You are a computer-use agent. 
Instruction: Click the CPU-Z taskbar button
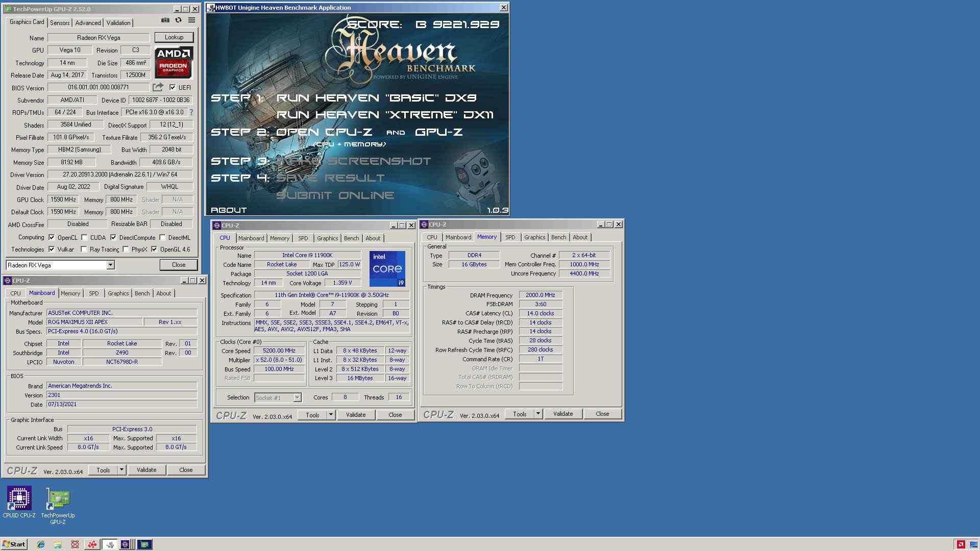126,544
